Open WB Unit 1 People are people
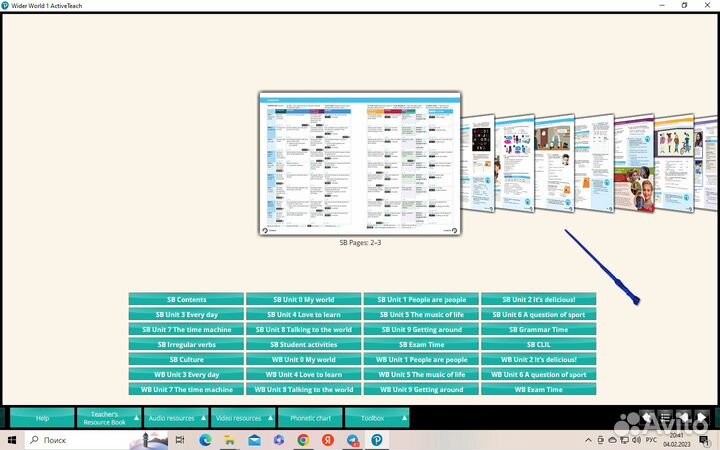Viewport: 720px width, 450px height. click(x=421, y=360)
